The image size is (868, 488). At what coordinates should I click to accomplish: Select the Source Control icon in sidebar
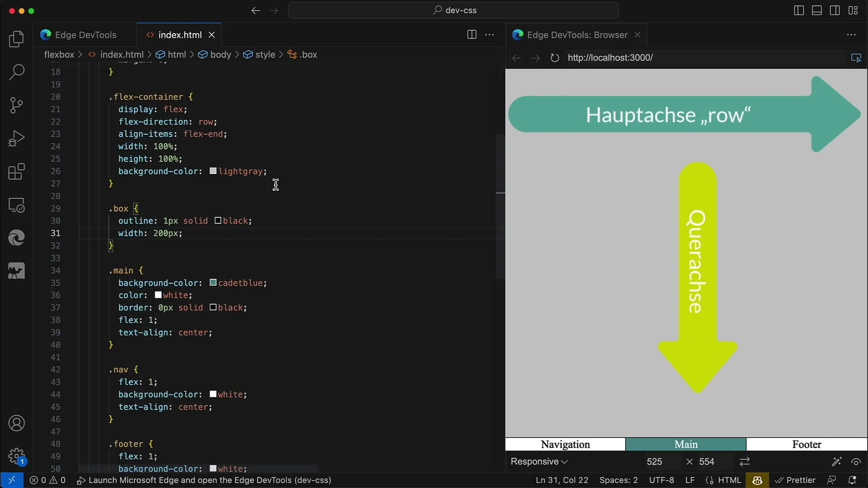click(x=15, y=105)
